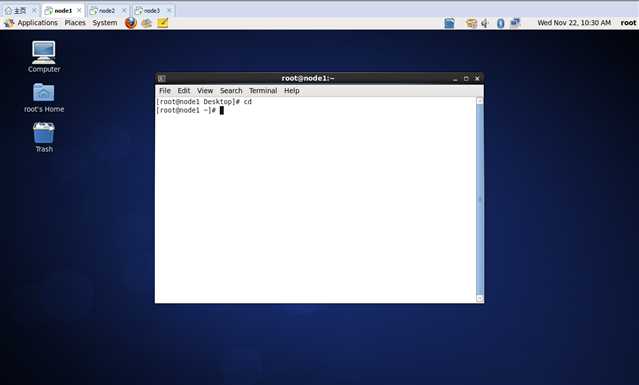Close the node1 tab

click(x=79, y=10)
